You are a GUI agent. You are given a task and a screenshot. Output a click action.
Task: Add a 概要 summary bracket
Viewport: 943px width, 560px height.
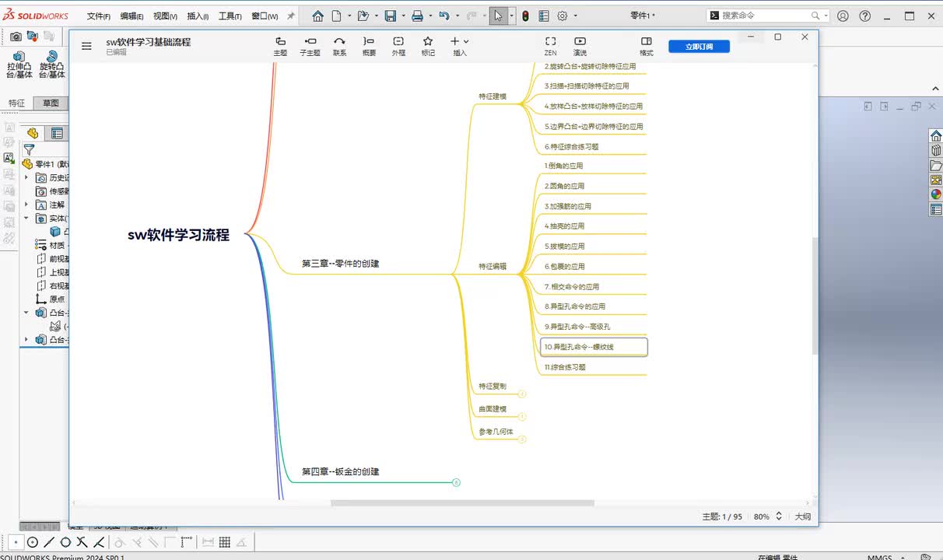369,46
